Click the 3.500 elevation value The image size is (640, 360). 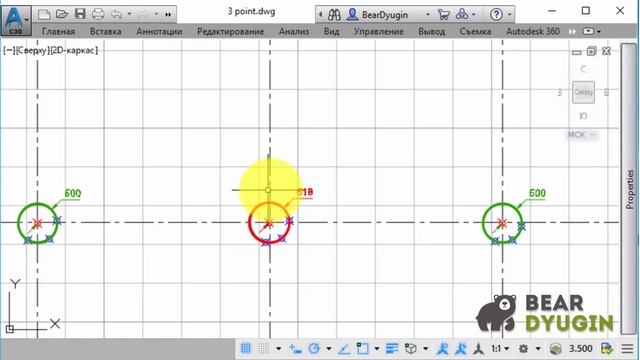581,349
